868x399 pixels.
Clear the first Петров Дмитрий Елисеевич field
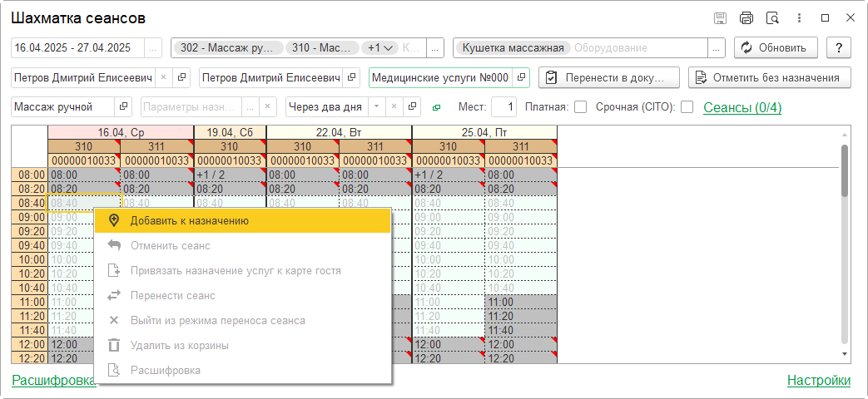click(x=163, y=77)
